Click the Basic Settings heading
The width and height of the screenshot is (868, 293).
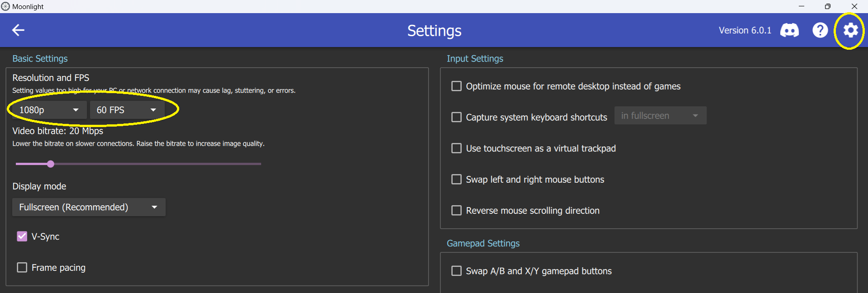(x=40, y=59)
